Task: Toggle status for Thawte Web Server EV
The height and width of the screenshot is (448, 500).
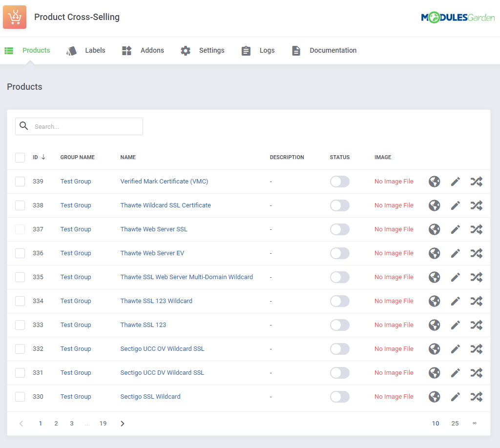Action: 340,253
